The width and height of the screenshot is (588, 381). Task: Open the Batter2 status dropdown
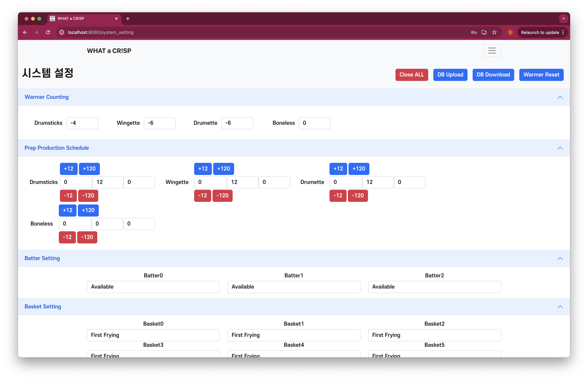click(434, 287)
